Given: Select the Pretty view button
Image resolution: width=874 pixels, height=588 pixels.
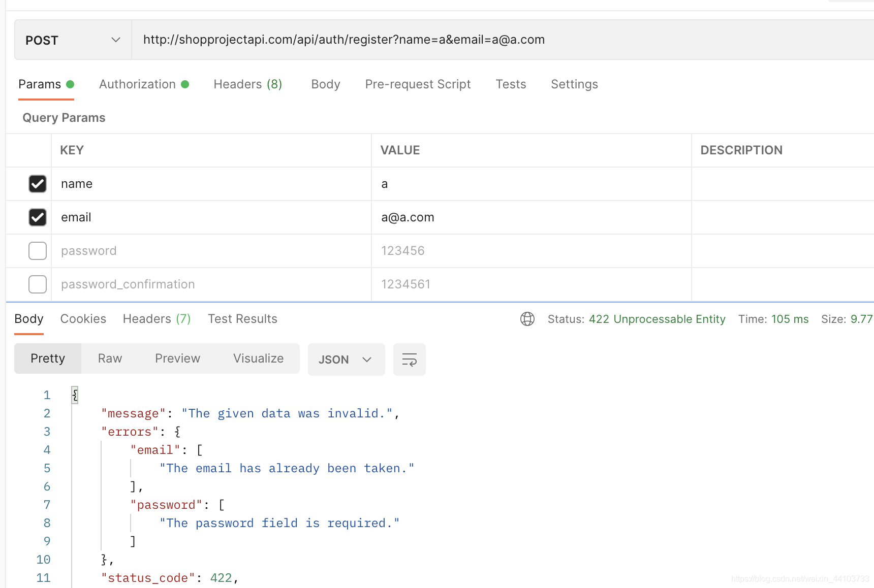Looking at the screenshot, I should pos(48,358).
